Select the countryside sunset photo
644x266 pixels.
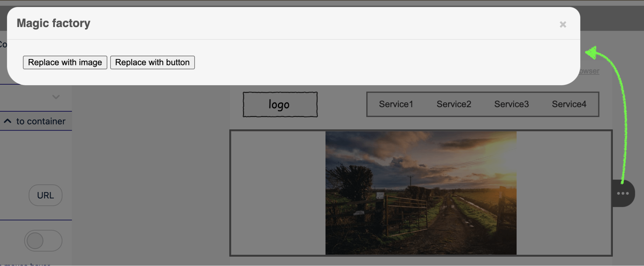click(421, 193)
